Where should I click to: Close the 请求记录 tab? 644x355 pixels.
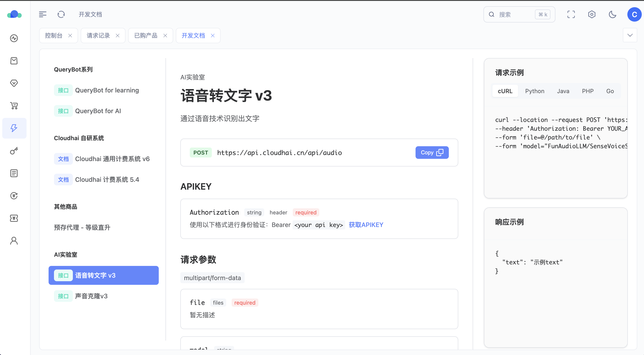tap(118, 36)
